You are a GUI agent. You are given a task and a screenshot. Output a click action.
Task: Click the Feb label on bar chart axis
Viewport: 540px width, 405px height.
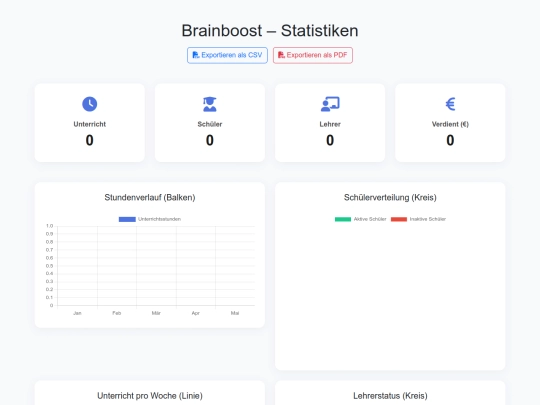pos(117,313)
